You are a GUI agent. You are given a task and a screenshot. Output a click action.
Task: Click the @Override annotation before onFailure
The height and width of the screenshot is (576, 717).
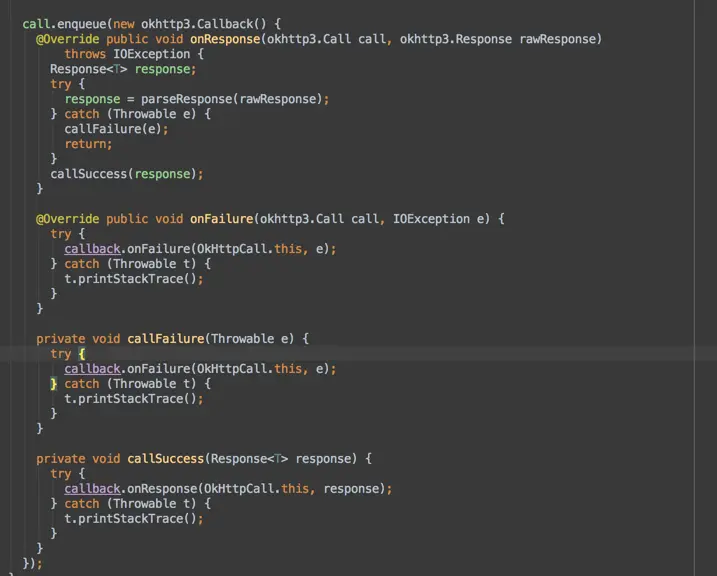coord(68,219)
